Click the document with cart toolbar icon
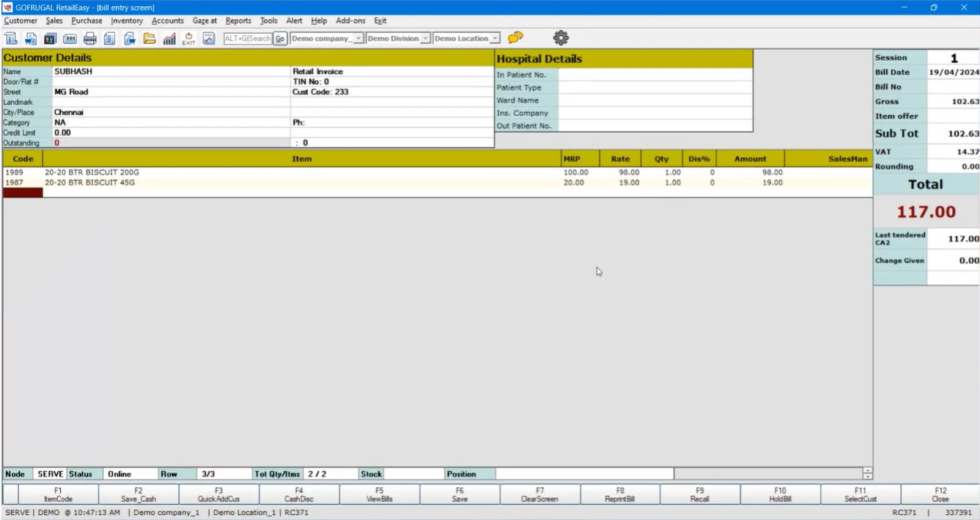Screen dimensions: 980x520 [129, 38]
